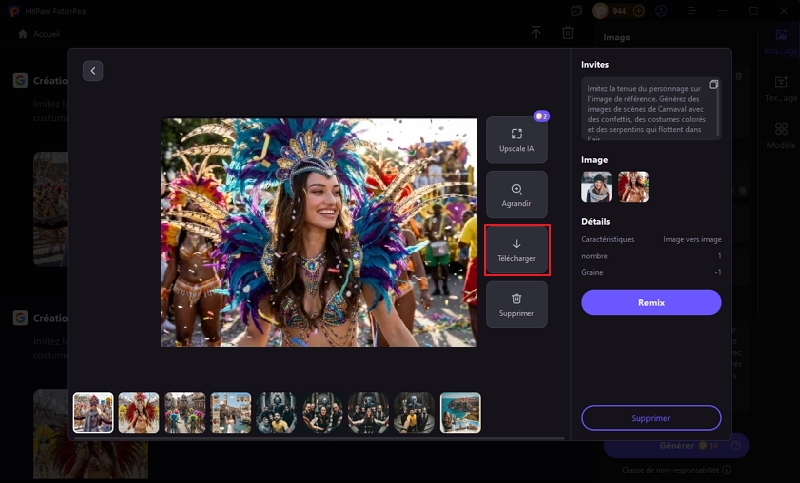Open the eighth fisheye selfie thumbnail

(x=414, y=413)
